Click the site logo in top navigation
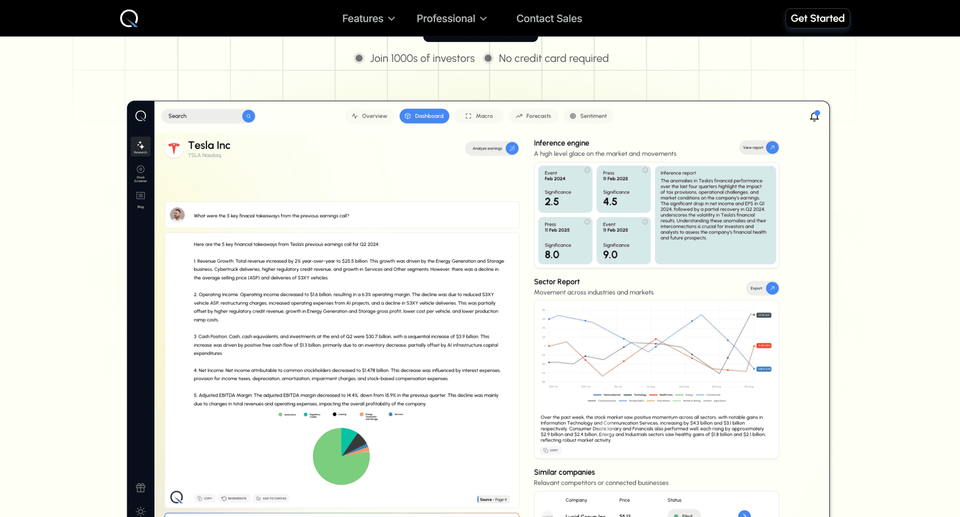This screenshot has width=960, height=517. [x=129, y=18]
